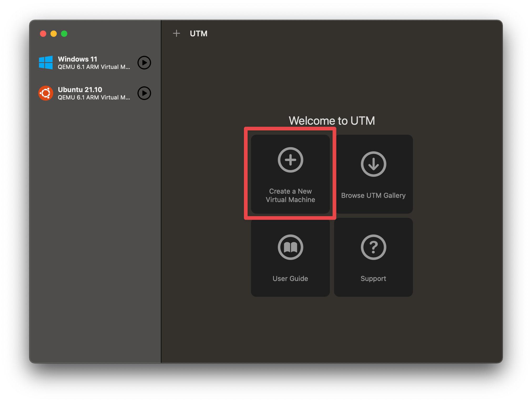
Task: Click the Welcome to UTM heading
Action: (332, 120)
